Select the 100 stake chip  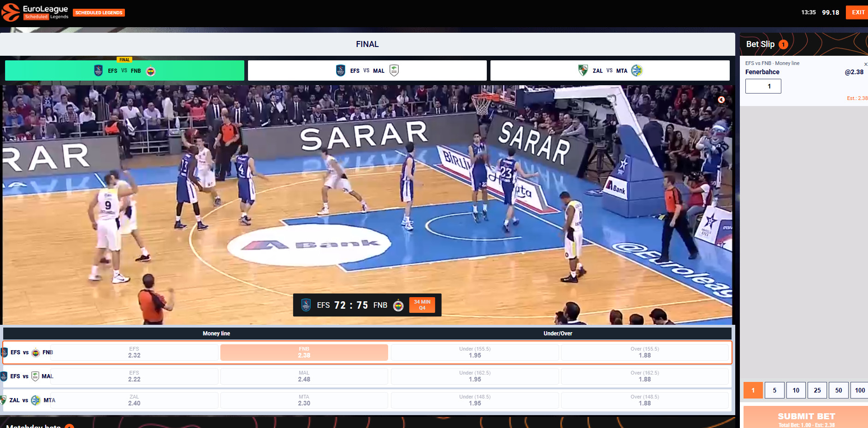click(859, 390)
